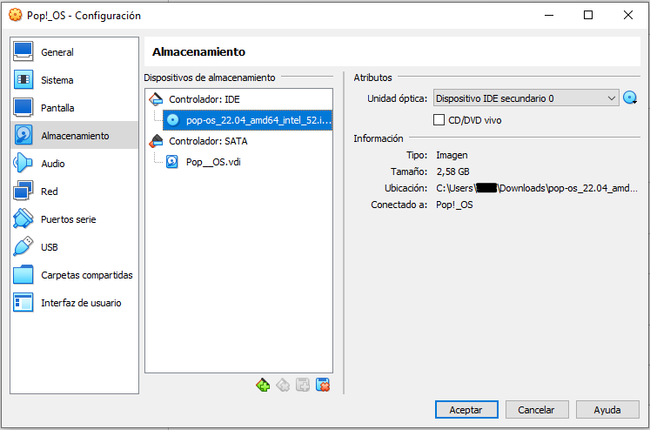Open the Pantalla settings category
650x430 pixels.
(x=75, y=107)
